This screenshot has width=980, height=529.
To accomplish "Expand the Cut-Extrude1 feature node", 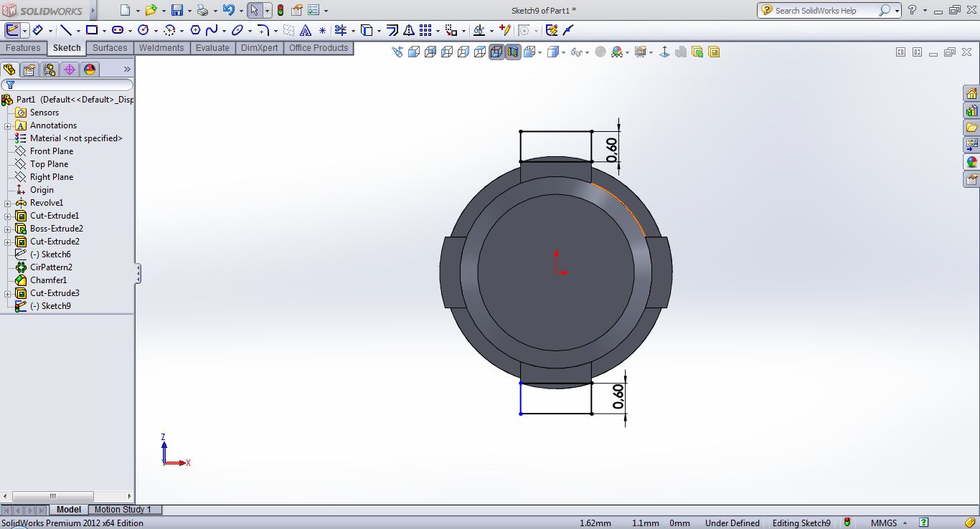I will [7, 216].
